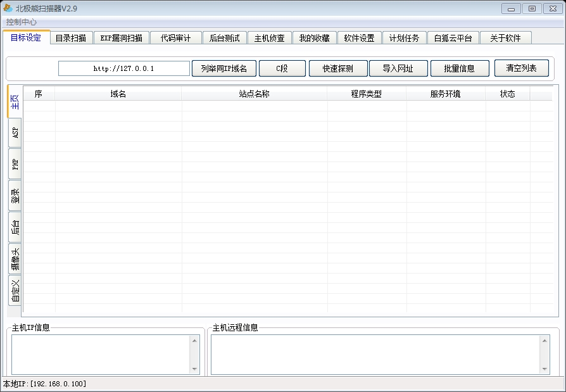Viewport: 566px width, 392px height.
Task: Click the 本地IP status bar text
Action: [x=45, y=384]
